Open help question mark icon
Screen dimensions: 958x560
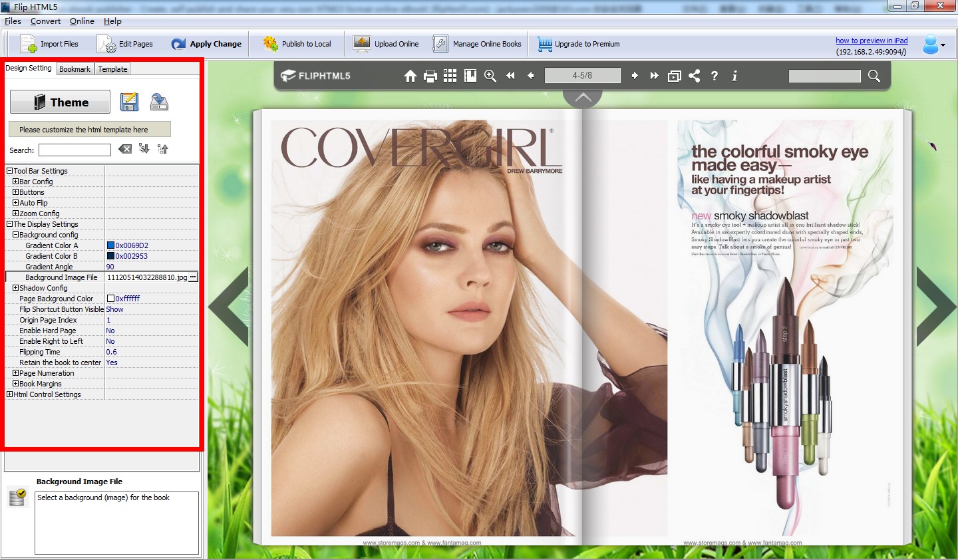[715, 76]
